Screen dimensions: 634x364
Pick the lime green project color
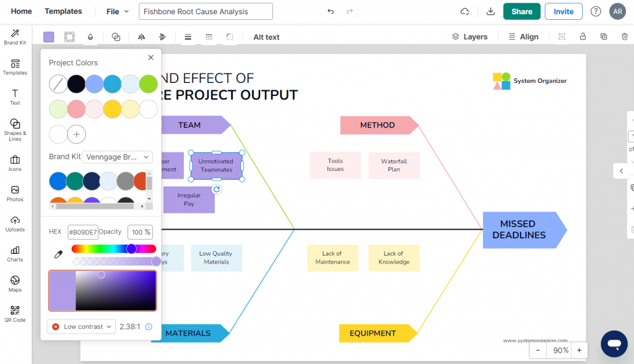pos(149,84)
